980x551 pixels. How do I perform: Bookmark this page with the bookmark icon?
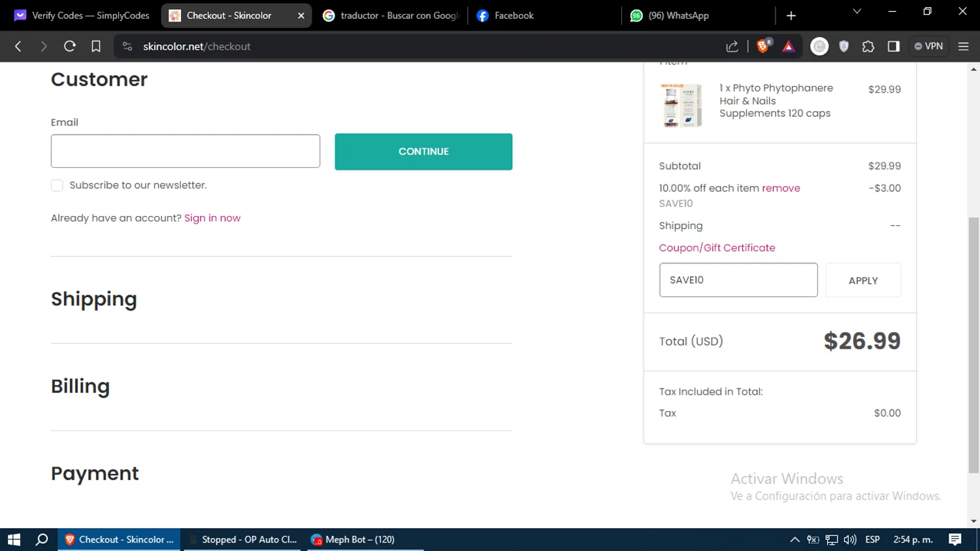96,46
